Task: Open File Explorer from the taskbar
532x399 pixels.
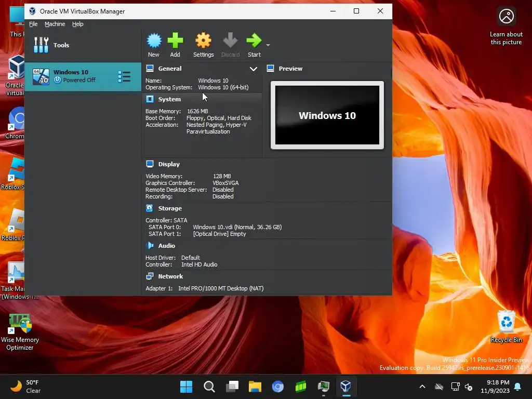Action: (x=255, y=387)
